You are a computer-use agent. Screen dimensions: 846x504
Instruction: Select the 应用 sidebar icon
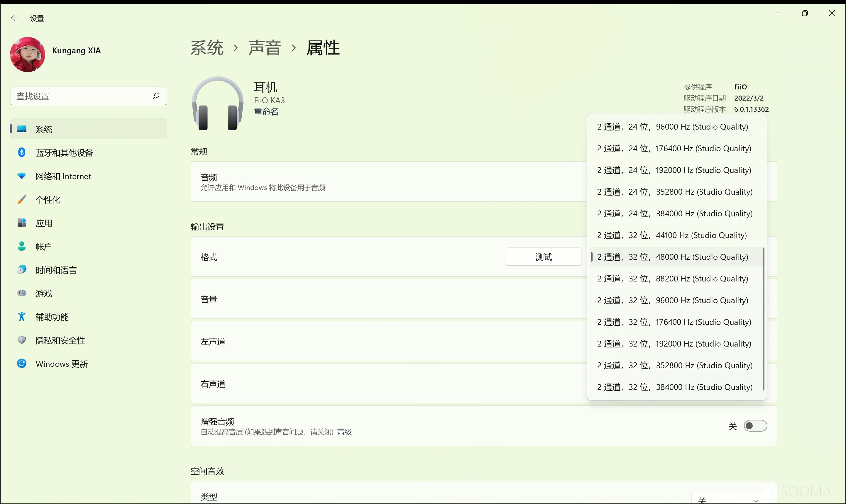(21, 223)
